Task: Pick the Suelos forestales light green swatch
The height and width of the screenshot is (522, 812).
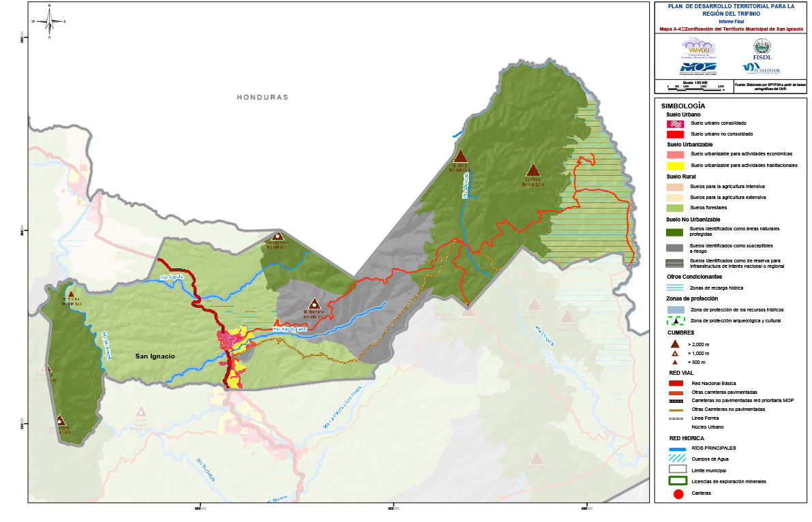Action: point(677,207)
